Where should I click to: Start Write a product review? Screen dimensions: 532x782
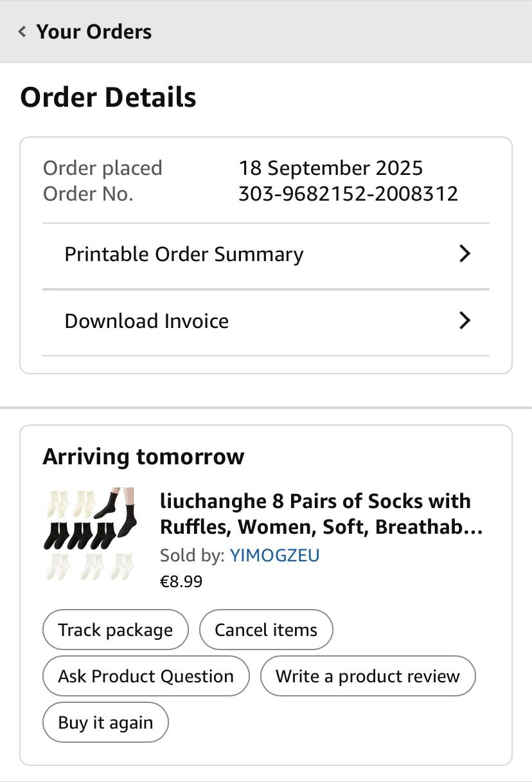pyautogui.click(x=368, y=676)
